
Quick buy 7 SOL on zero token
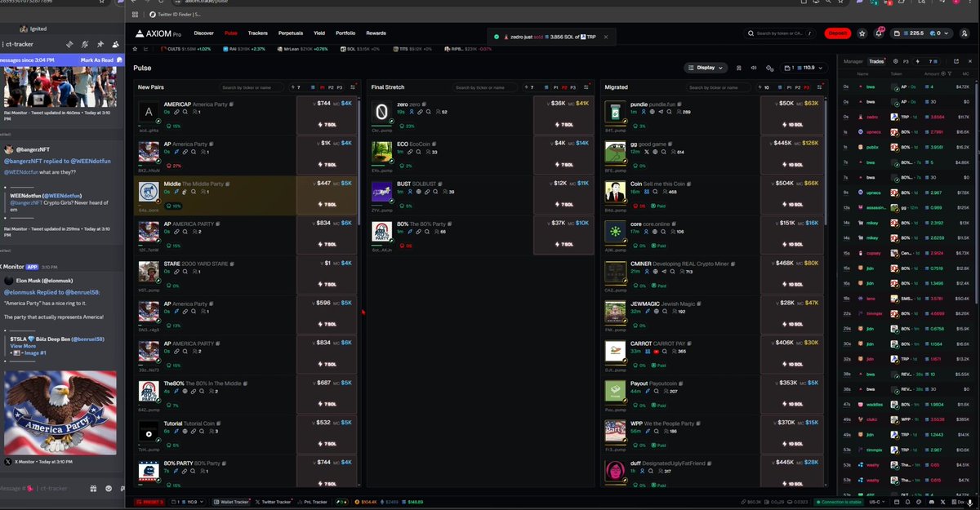coord(564,125)
